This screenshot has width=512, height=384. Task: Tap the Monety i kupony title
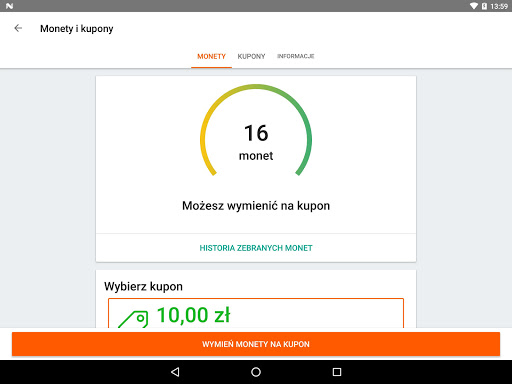click(77, 29)
